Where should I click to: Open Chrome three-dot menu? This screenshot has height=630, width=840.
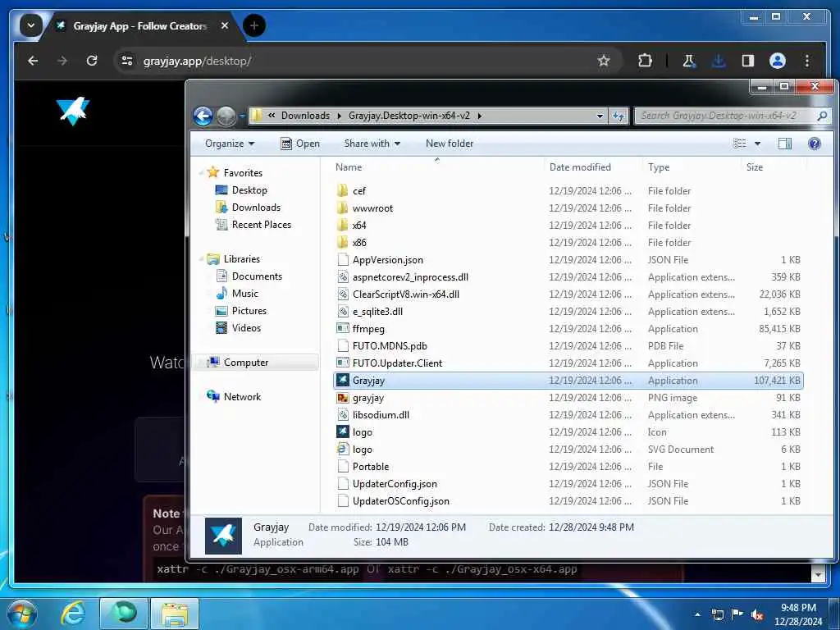point(807,61)
